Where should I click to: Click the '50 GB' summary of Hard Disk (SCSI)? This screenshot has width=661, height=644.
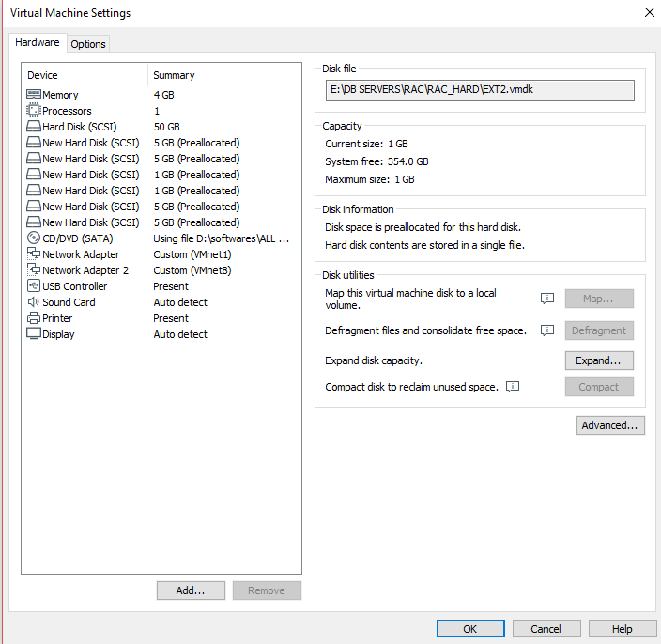166,127
